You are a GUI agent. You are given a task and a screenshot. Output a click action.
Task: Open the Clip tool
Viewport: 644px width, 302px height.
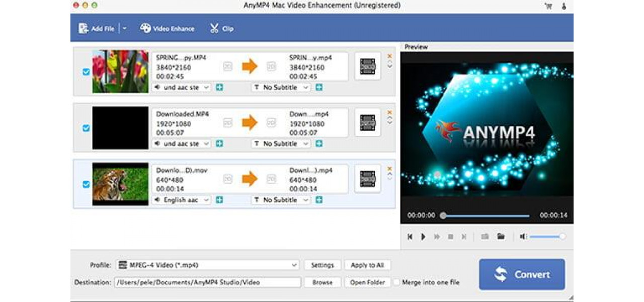221,29
